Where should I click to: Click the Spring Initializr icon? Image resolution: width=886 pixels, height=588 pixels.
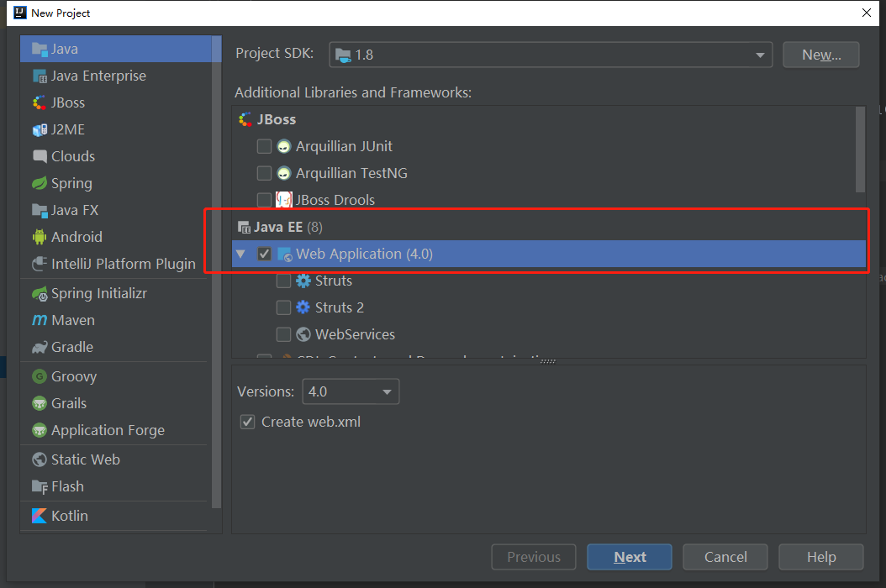tap(40, 294)
